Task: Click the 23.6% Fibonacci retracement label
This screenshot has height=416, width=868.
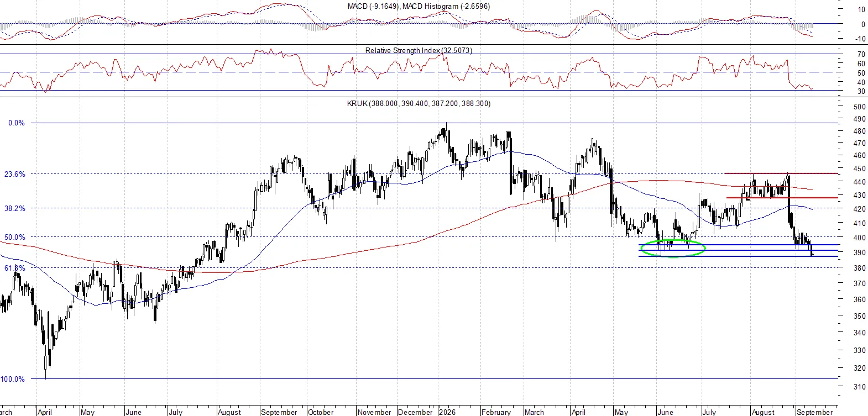Action: (15, 174)
